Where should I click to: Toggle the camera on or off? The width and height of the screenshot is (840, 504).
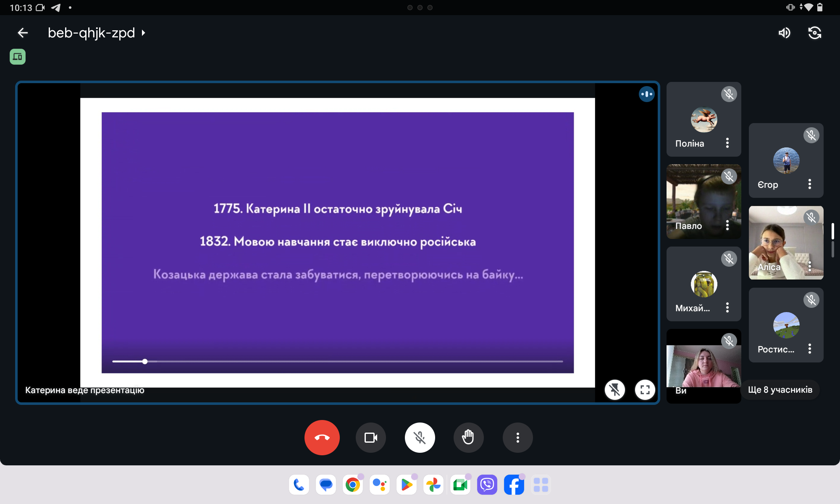pos(370,438)
